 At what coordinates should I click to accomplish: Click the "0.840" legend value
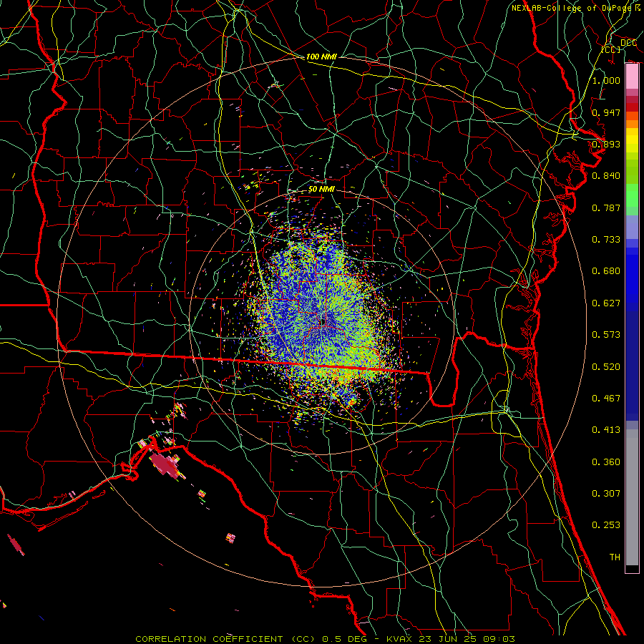[x=606, y=176]
